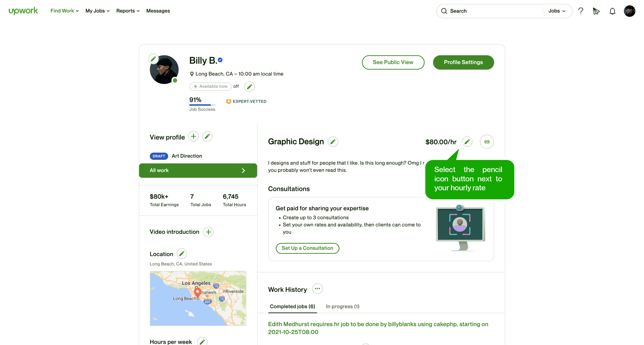Open the notifications bell
The height and width of the screenshot is (345, 644).
click(x=612, y=11)
